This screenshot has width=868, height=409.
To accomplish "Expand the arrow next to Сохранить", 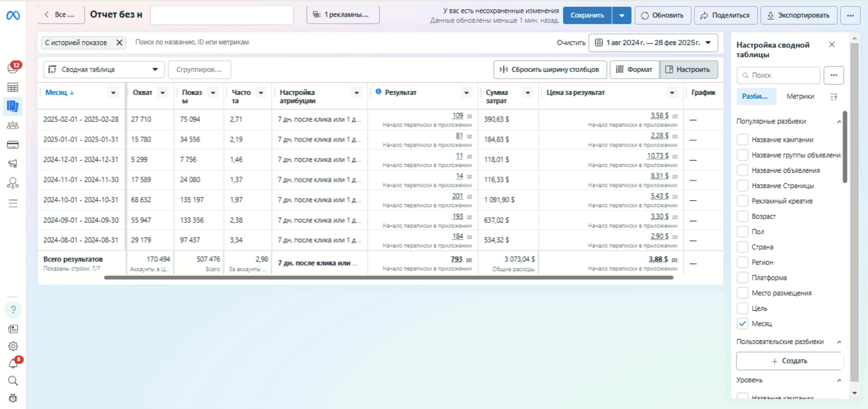I will tap(622, 16).
